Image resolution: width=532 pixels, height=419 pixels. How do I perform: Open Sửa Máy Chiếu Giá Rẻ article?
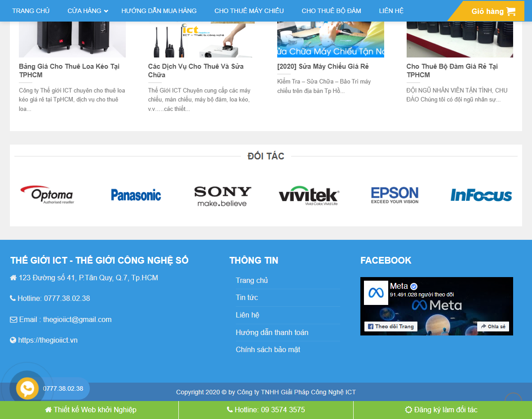[323, 66]
